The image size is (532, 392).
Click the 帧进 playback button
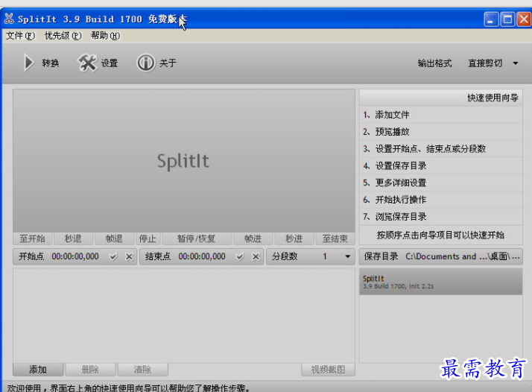click(253, 238)
